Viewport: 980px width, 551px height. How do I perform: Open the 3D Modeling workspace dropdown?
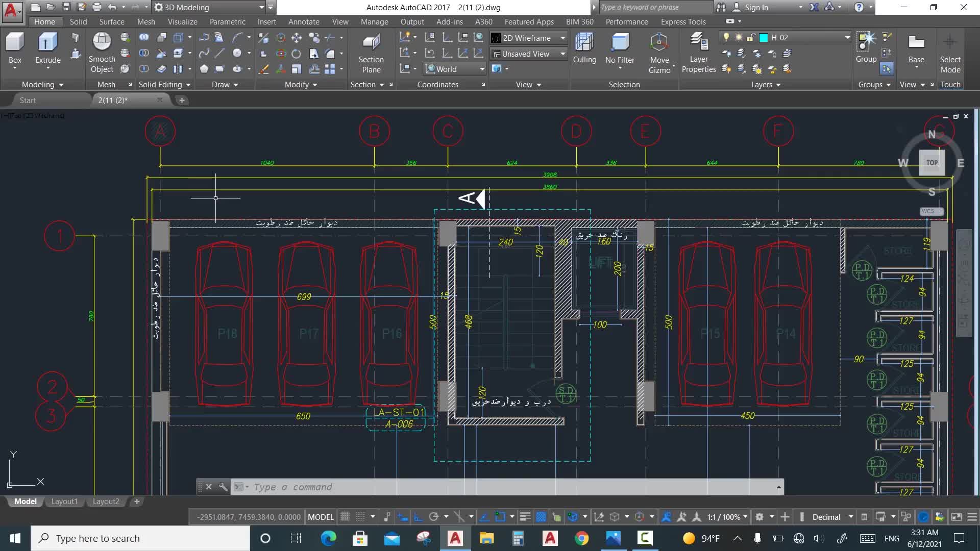coord(261,7)
